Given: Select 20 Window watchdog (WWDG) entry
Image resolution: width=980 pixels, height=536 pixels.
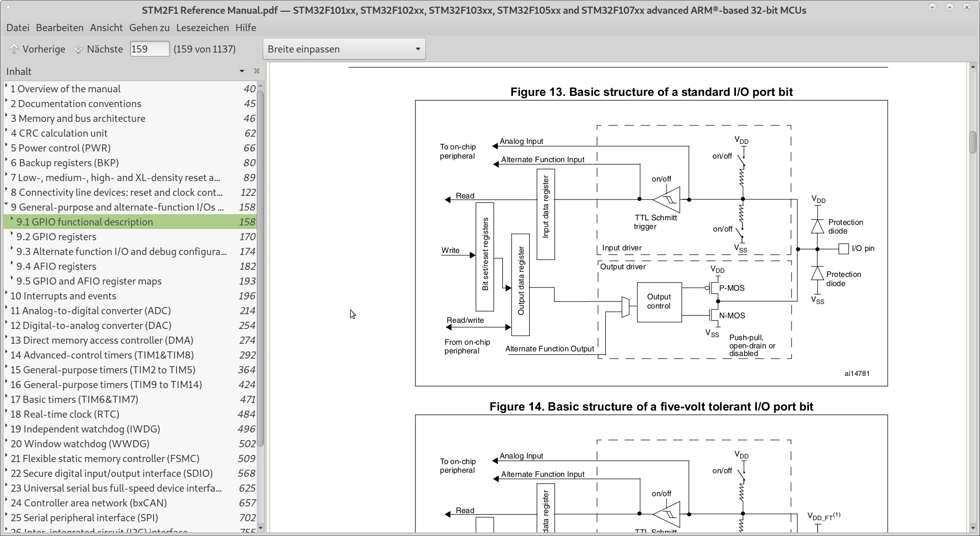Looking at the screenshot, I should coord(130,444).
